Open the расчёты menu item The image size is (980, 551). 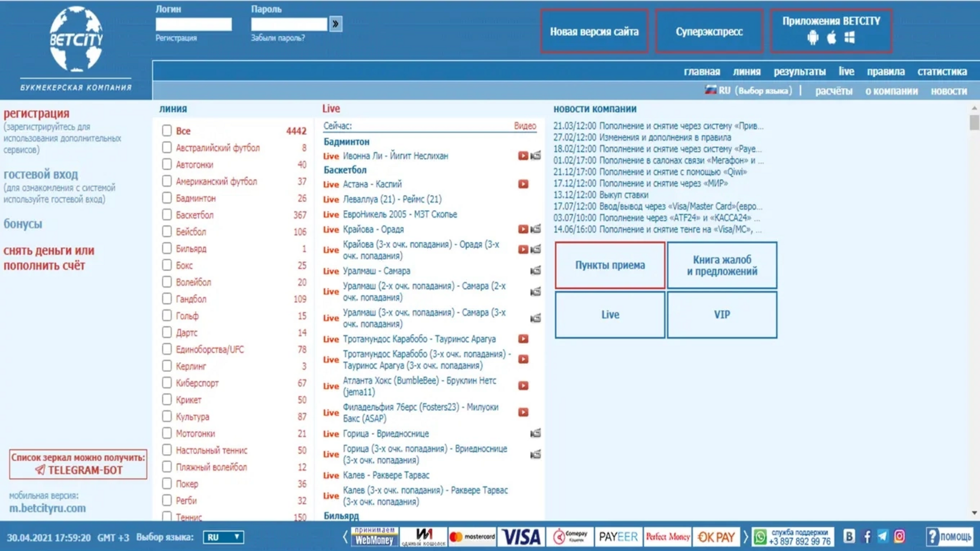pos(834,91)
